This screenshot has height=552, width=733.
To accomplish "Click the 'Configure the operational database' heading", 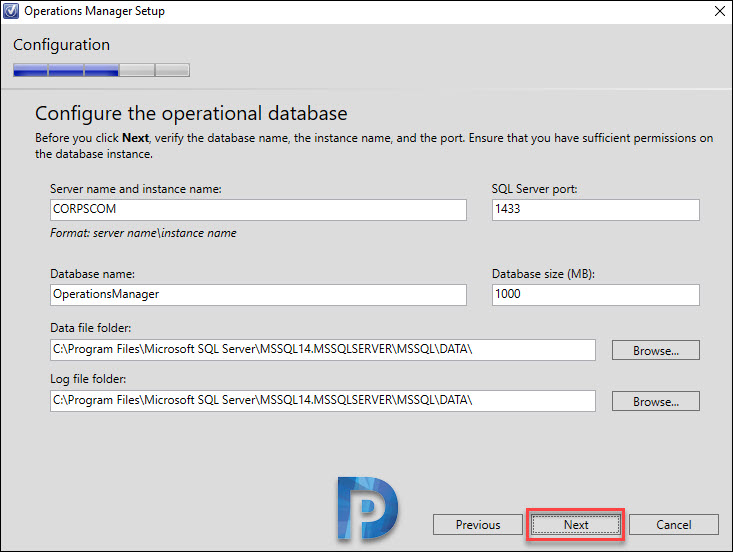I will (191, 114).
